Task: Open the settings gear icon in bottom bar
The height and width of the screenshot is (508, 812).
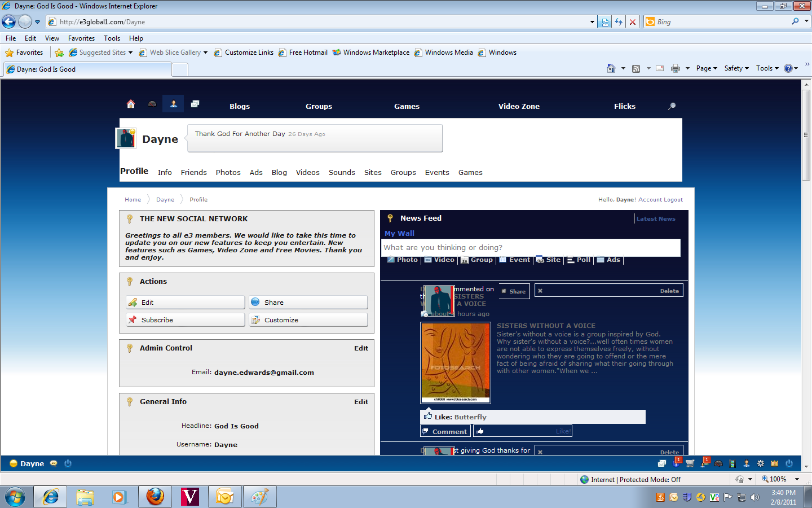Action: pos(761,463)
